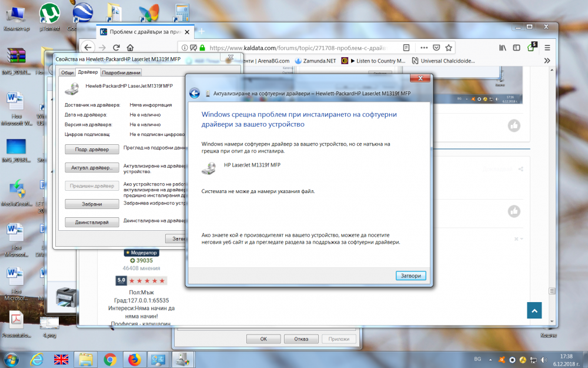Screen dimensions: 588x368
Task: Switch to the Общи tab
Action: point(68,72)
